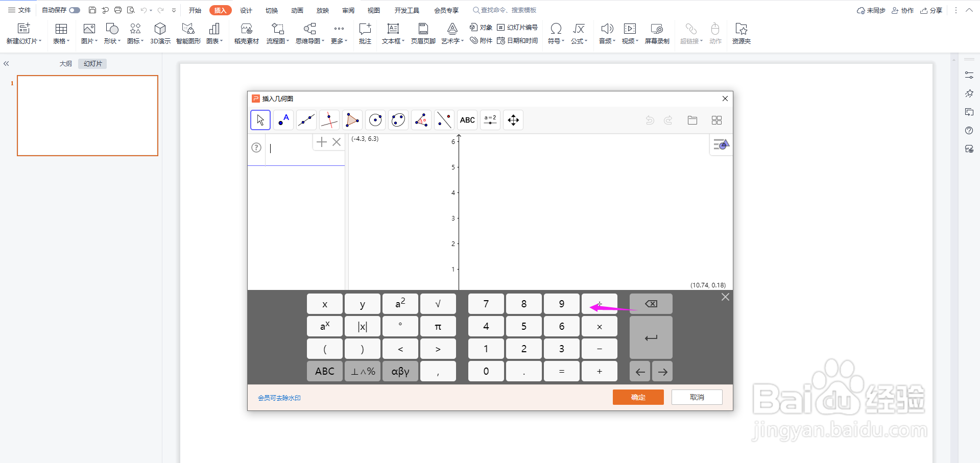Select the Point tool in geometry toolbar
The width and height of the screenshot is (980, 463).
click(283, 120)
